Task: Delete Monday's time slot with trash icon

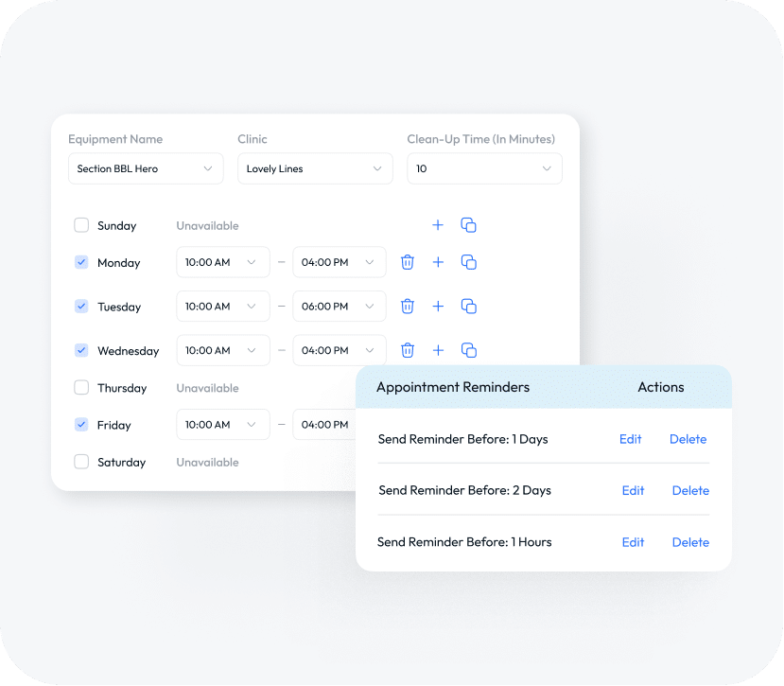Action: point(408,262)
